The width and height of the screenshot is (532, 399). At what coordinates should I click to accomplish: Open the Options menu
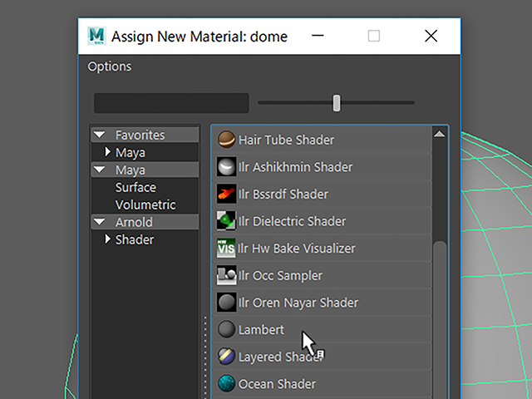(x=109, y=66)
